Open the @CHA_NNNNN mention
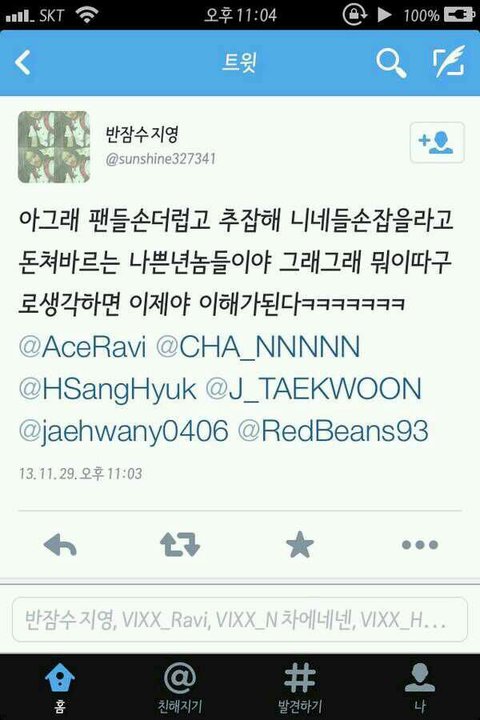480x720 pixels. click(x=258, y=347)
